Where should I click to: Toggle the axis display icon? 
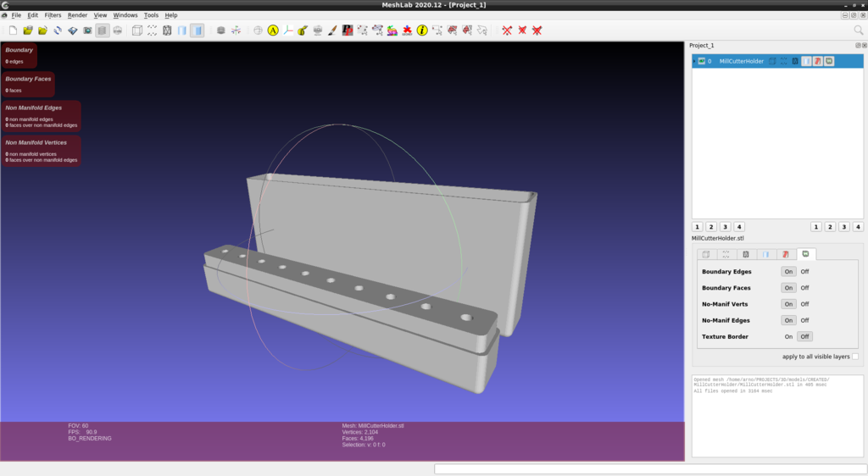236,30
